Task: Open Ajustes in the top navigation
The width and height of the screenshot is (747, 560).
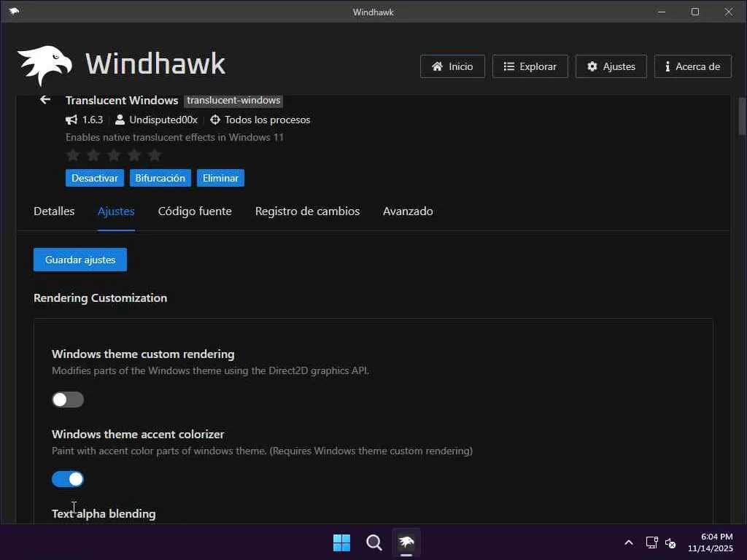Action: pyautogui.click(x=611, y=66)
